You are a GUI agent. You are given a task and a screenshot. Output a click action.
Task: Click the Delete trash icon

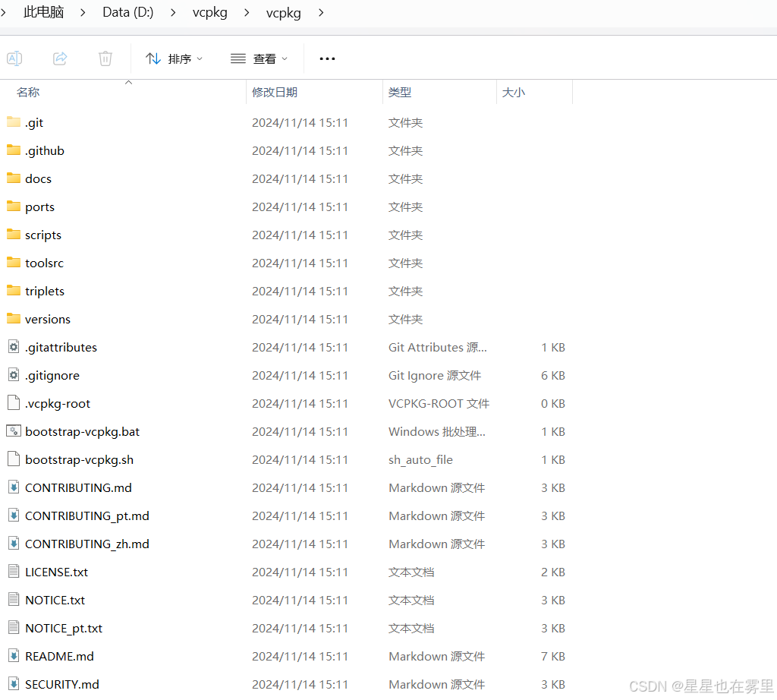tap(105, 58)
